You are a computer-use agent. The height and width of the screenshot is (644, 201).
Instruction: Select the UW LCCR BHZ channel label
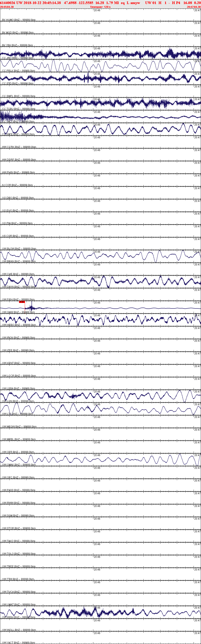pos(19,376)
